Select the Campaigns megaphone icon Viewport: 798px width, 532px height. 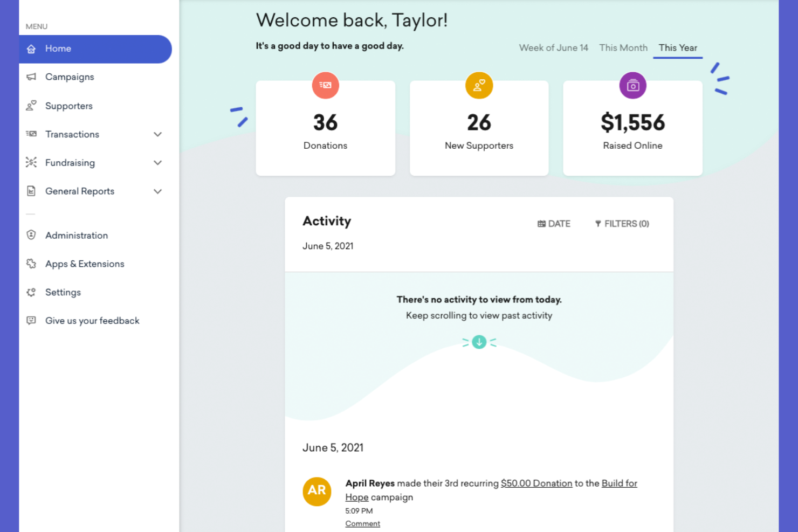coord(31,77)
